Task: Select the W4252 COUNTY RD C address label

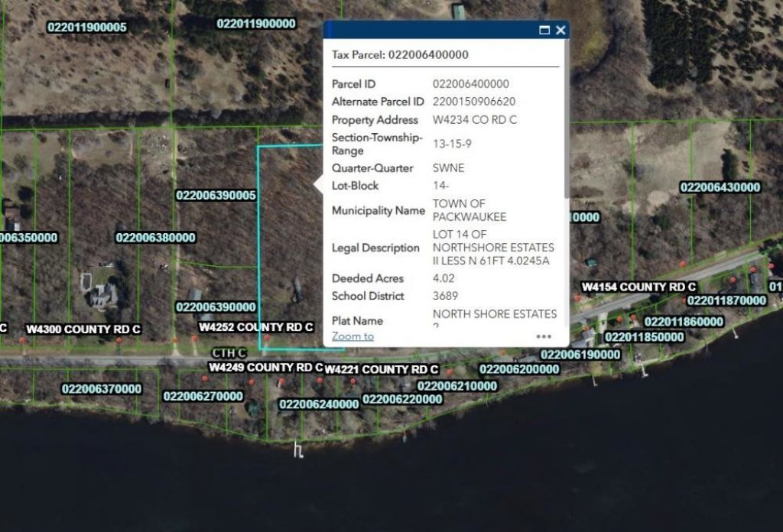Action: [256, 327]
